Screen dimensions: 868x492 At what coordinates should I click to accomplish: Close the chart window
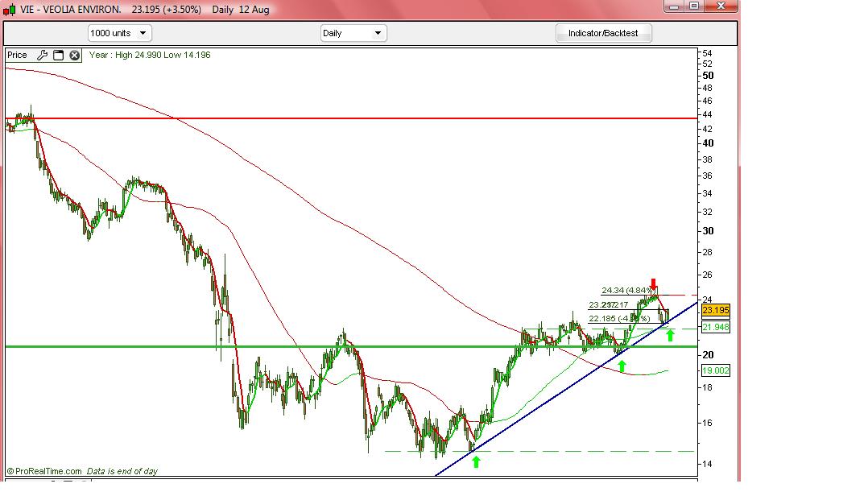pyautogui.click(x=721, y=6)
